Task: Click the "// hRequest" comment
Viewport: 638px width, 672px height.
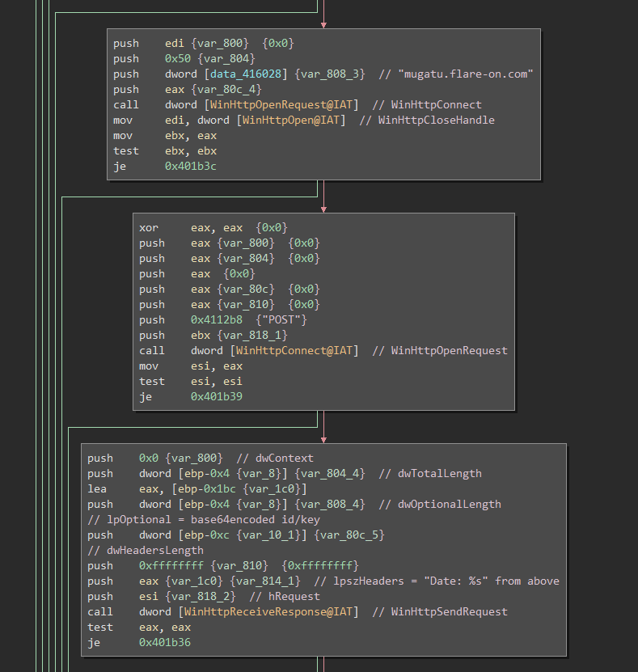Action: (x=285, y=597)
